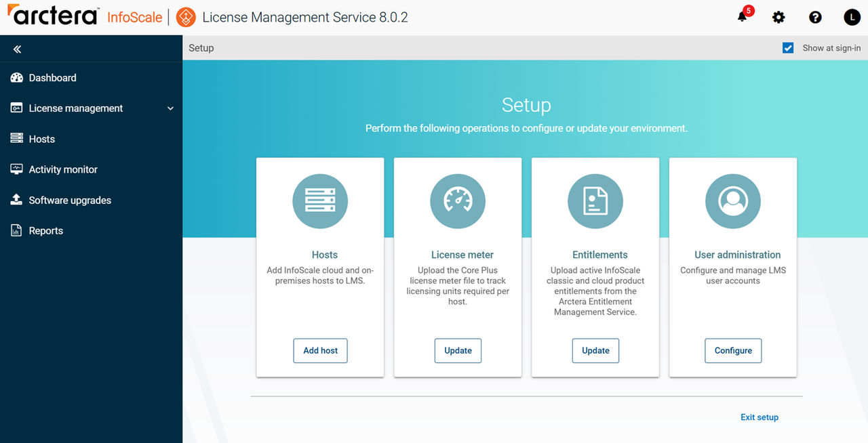Click the Entitlements card title
This screenshot has height=443, width=868.
click(x=600, y=255)
